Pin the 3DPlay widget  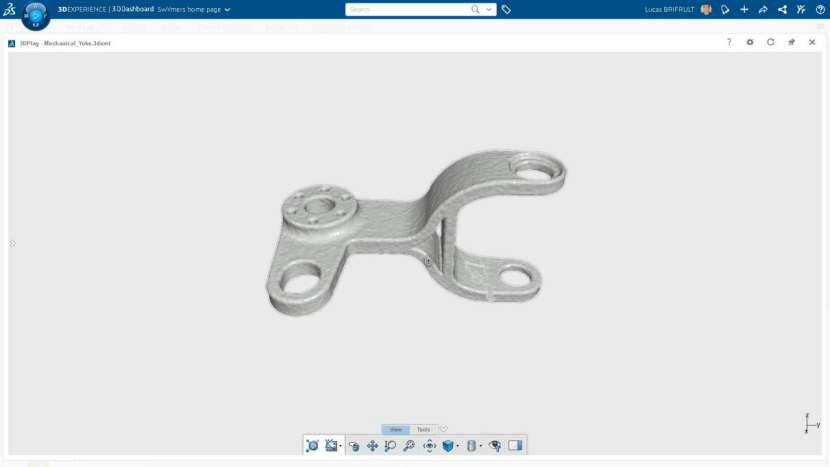pos(791,42)
